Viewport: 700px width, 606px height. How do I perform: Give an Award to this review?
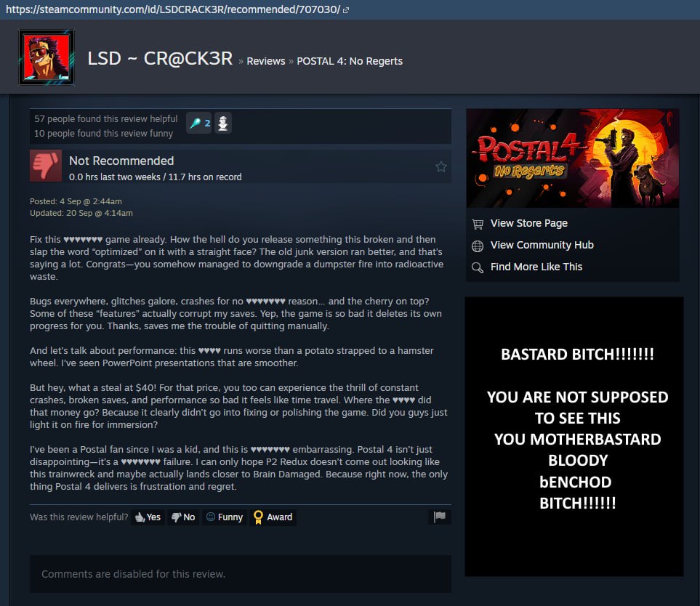coord(273,517)
